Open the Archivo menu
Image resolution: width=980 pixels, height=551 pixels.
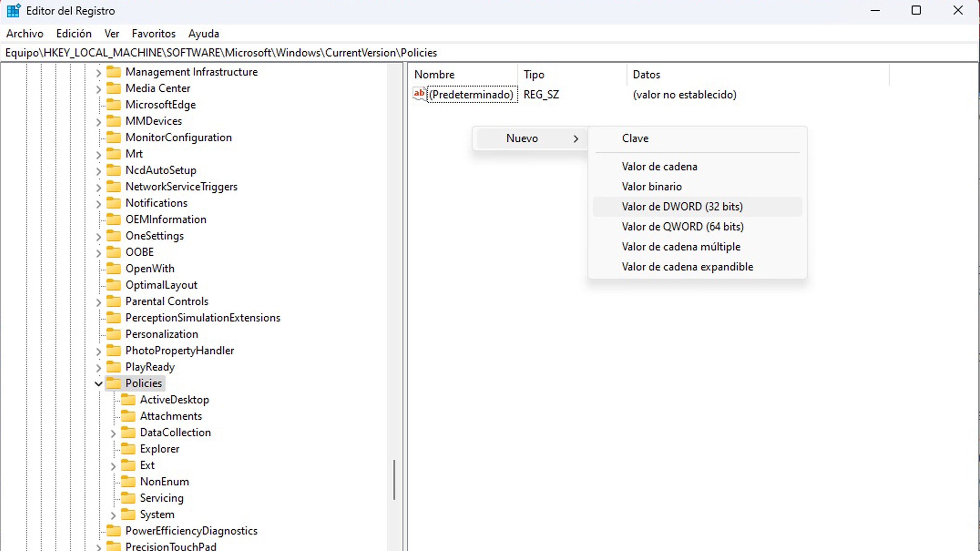tap(25, 33)
